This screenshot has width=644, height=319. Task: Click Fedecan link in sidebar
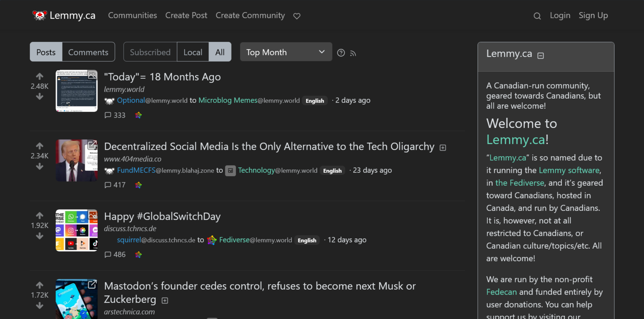pyautogui.click(x=502, y=292)
